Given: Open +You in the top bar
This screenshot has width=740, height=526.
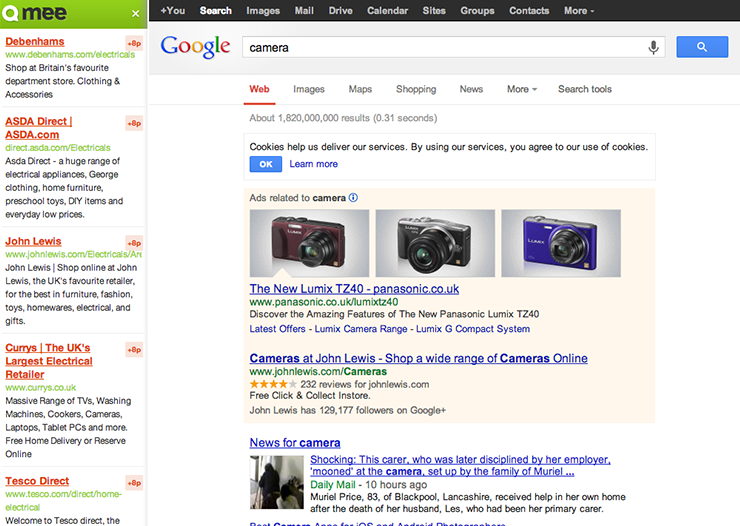Looking at the screenshot, I should (172, 10).
